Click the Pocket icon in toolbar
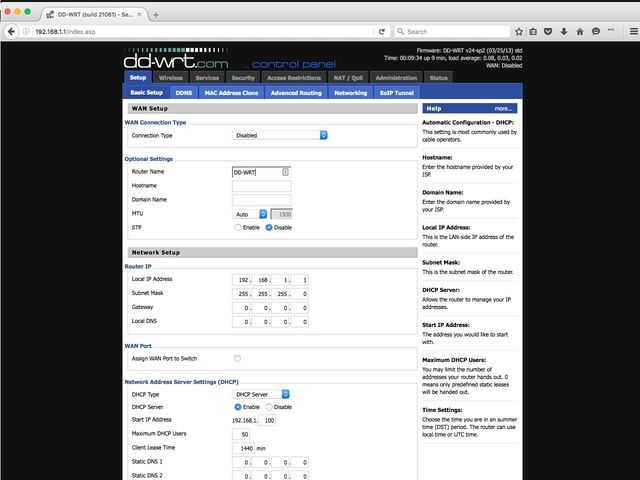Viewport: 640px width, 480px height. click(548, 31)
